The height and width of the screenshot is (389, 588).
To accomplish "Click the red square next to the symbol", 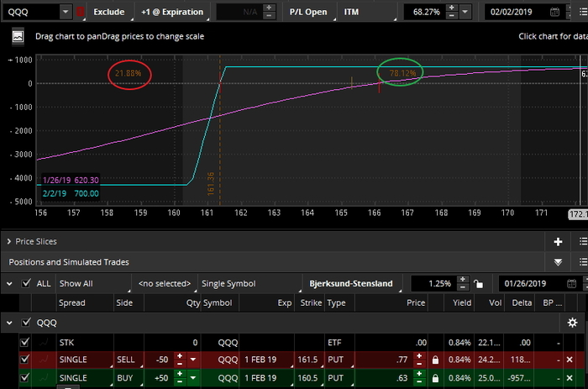I will tap(81, 12).
